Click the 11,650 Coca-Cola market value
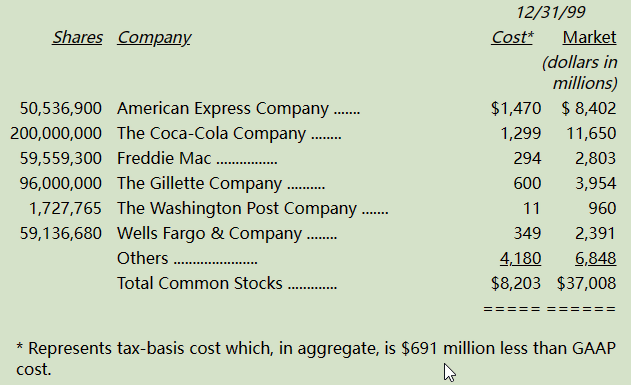Image resolution: width=631 pixels, height=385 pixels. (x=591, y=134)
